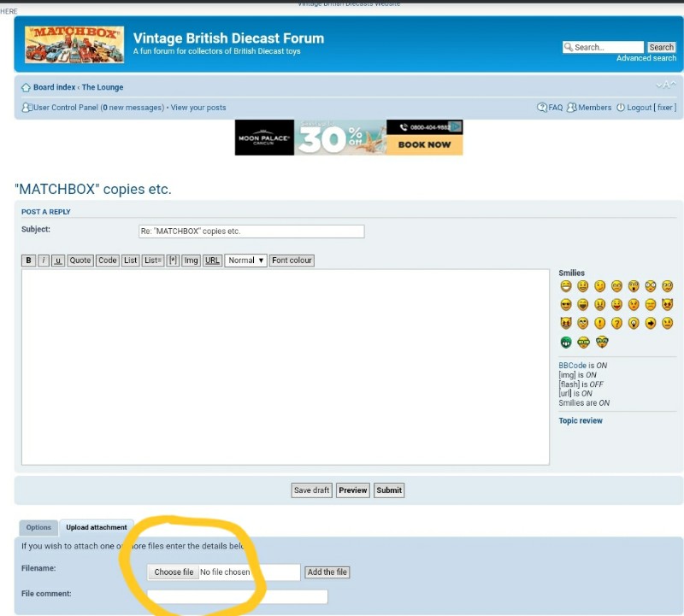Click the change font size icon
The image size is (684, 616).
(x=666, y=85)
